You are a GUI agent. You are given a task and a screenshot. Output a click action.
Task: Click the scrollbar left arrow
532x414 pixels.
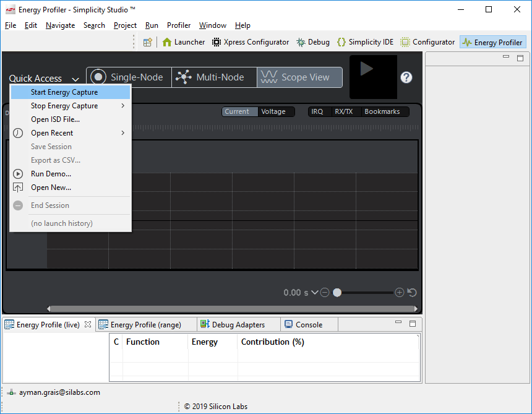pos(49,308)
